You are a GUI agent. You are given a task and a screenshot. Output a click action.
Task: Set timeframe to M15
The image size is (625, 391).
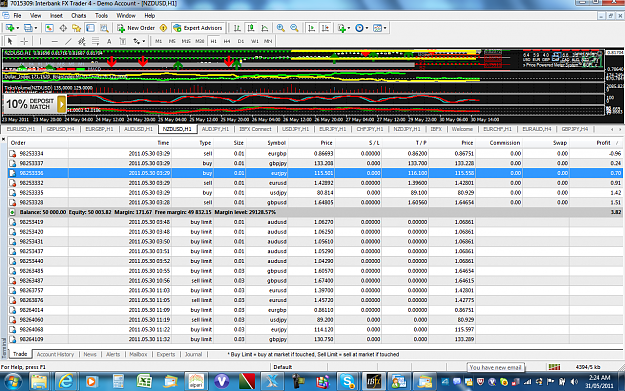coord(186,41)
